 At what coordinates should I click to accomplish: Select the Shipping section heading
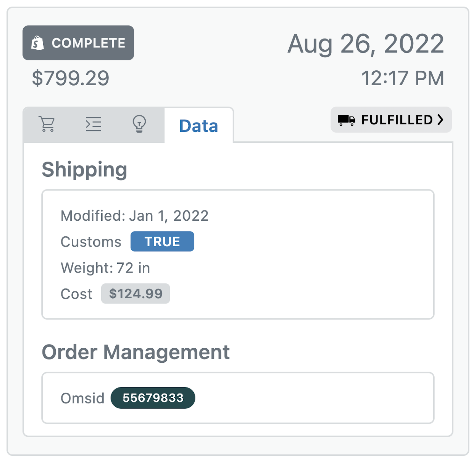point(84,169)
